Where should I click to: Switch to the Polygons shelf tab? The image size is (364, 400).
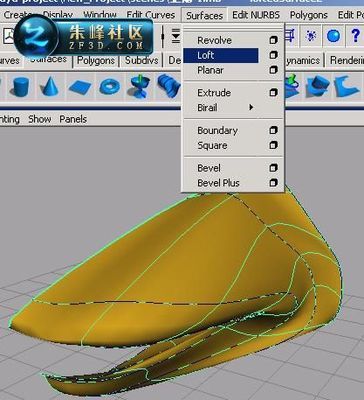click(96, 61)
